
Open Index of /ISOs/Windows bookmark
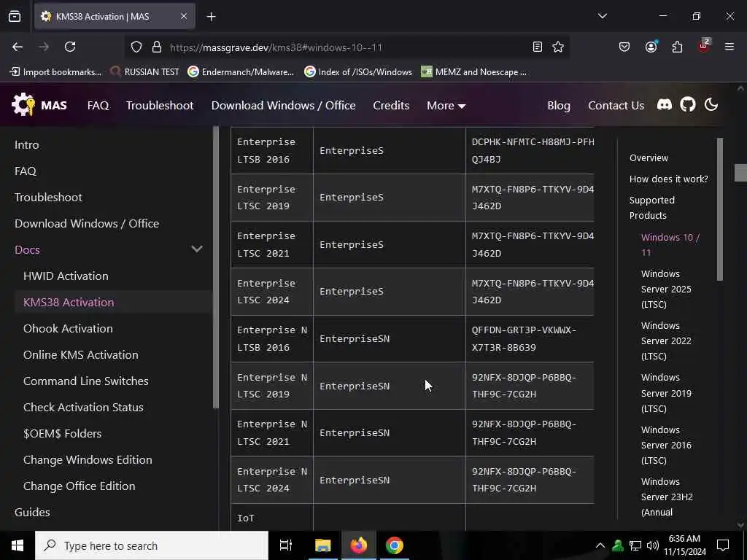358,72
